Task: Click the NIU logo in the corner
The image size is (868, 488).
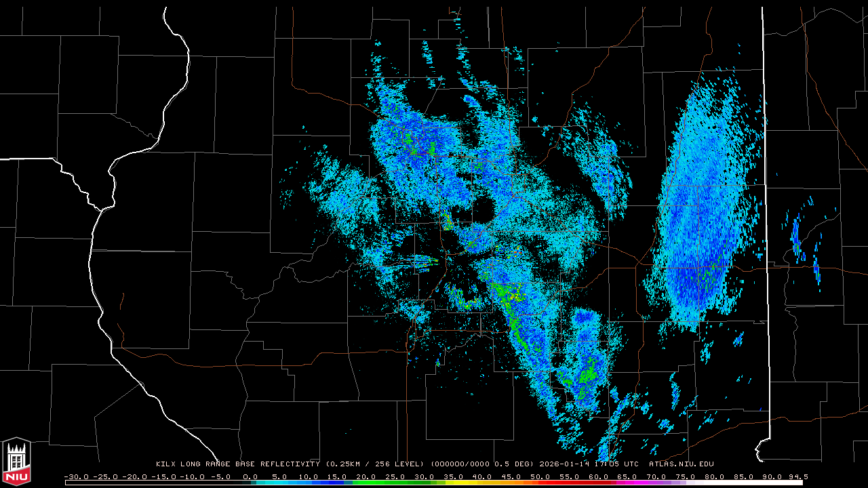Action: click(16, 462)
